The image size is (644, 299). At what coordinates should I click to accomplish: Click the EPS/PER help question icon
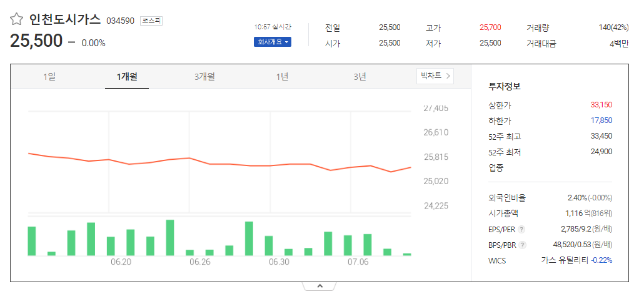pos(521,229)
